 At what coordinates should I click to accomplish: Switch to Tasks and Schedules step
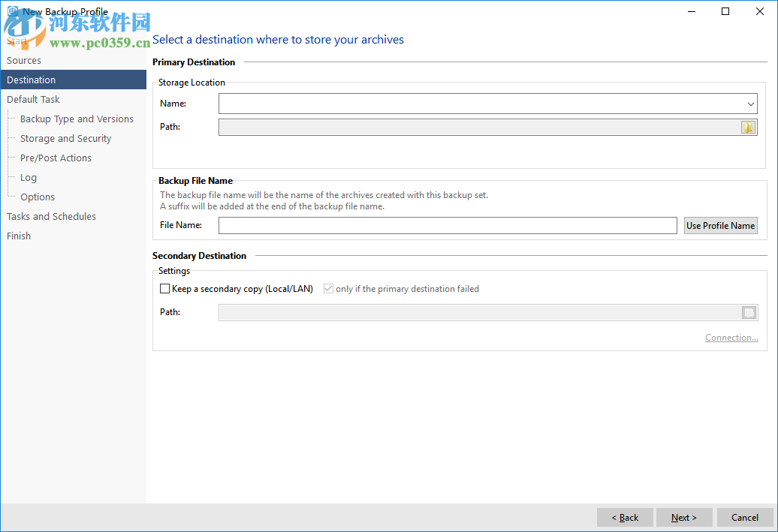click(51, 217)
